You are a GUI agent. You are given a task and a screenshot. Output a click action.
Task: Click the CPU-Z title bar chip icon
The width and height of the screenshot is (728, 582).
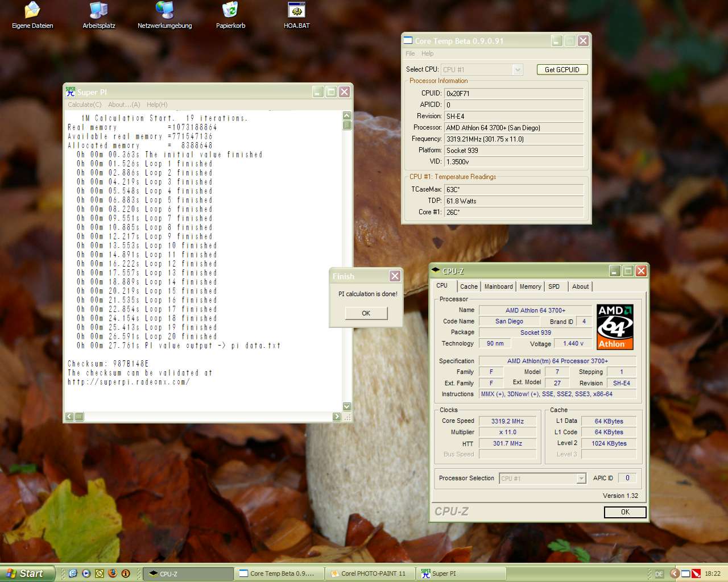[436, 271]
